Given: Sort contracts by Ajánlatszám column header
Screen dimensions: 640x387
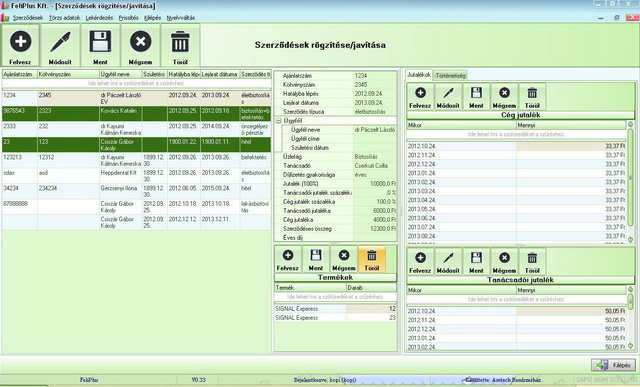Looking at the screenshot, I should pyautogui.click(x=20, y=74).
